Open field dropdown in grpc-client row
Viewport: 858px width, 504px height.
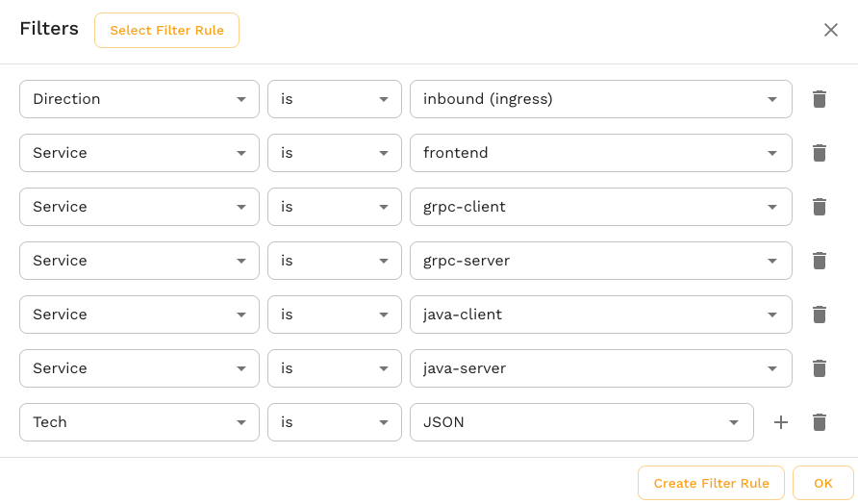pyautogui.click(x=139, y=207)
